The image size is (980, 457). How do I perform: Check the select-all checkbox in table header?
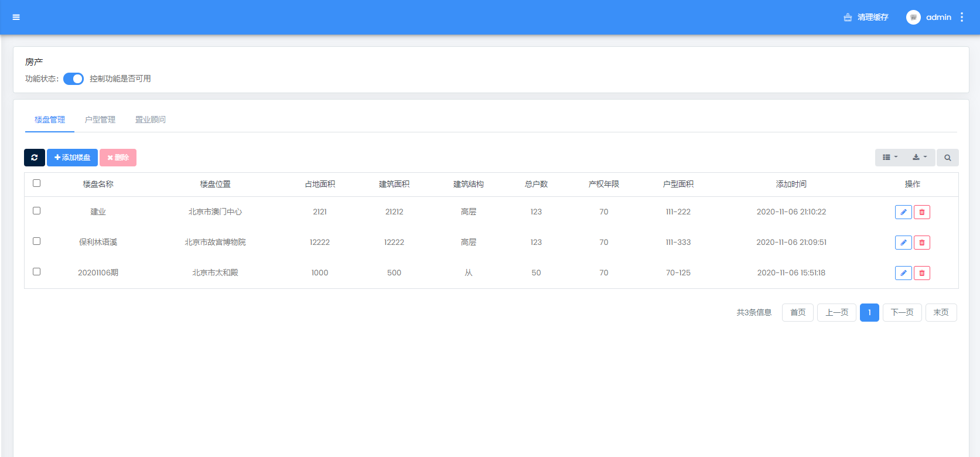(x=37, y=183)
